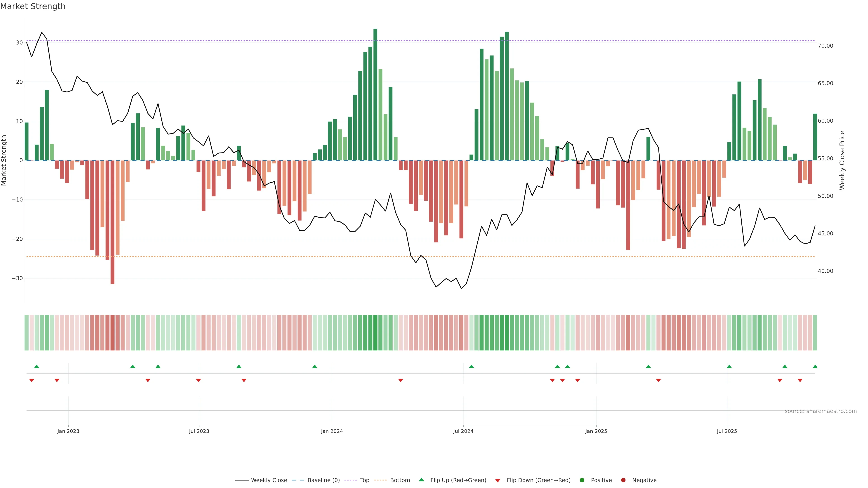Click the tallest green bar in early 2024
This screenshot has width=868, height=488.
click(x=375, y=94)
